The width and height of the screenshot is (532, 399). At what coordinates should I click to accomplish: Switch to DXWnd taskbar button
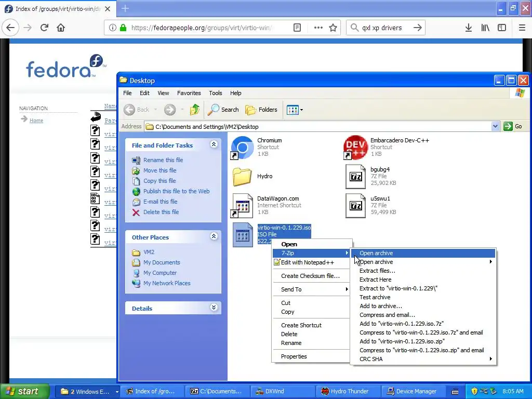pyautogui.click(x=283, y=392)
